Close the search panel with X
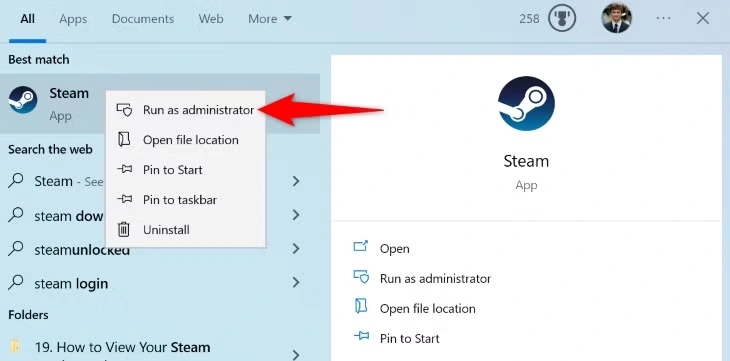The width and height of the screenshot is (730, 361). click(703, 19)
